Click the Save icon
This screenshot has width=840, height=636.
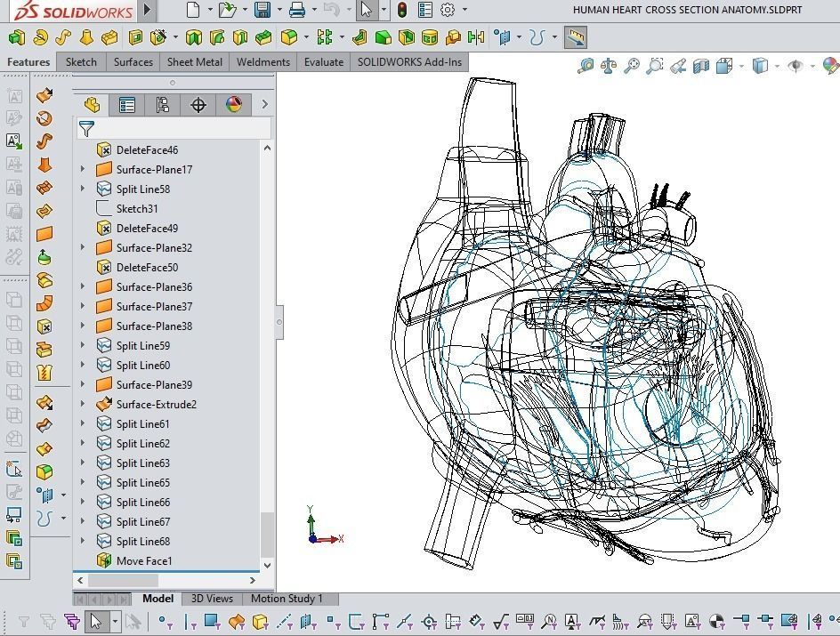tap(262, 10)
